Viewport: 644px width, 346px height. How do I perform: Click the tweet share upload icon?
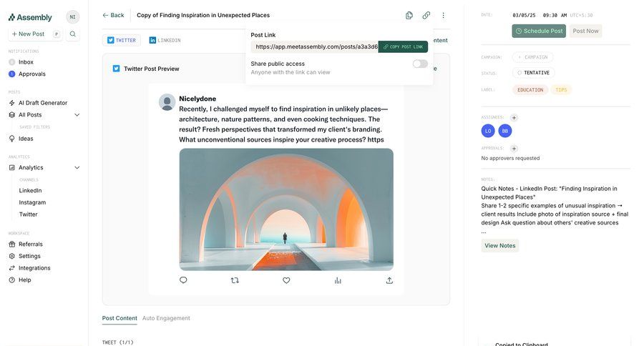(389, 280)
